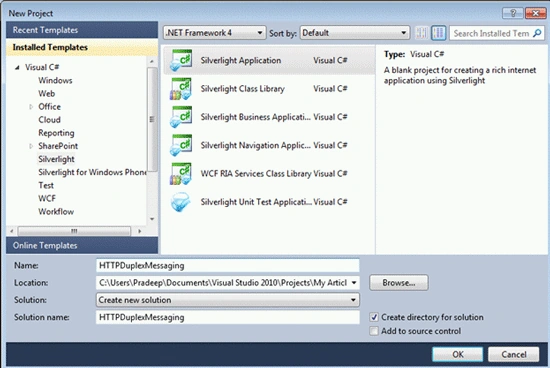Select Silverlight Application template name

pyautogui.click(x=241, y=60)
